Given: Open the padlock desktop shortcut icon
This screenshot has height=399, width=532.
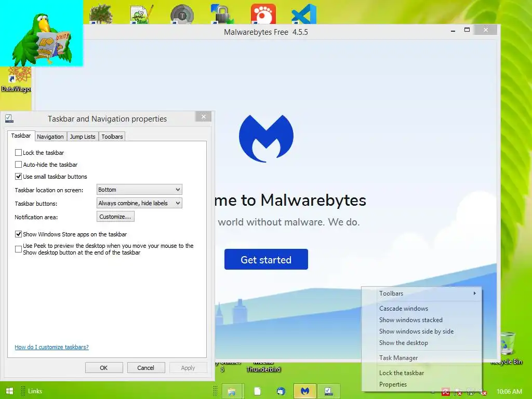Looking at the screenshot, I should (222, 14).
